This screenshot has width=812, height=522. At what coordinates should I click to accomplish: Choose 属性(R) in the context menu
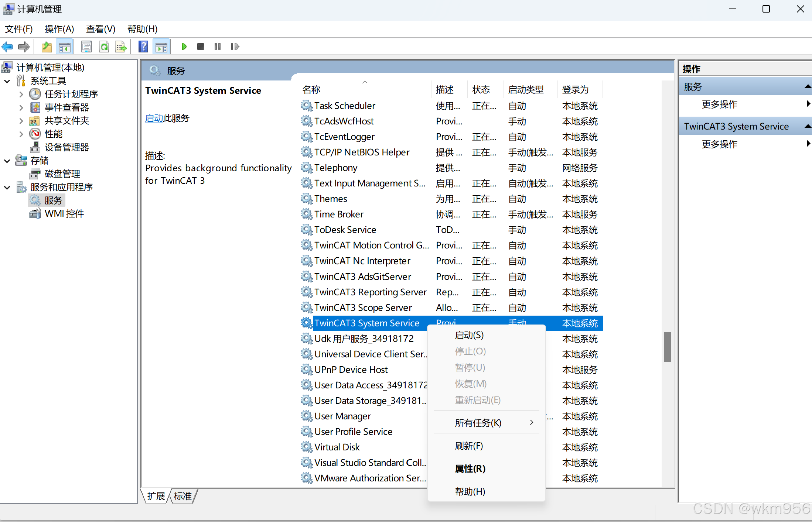487,469
